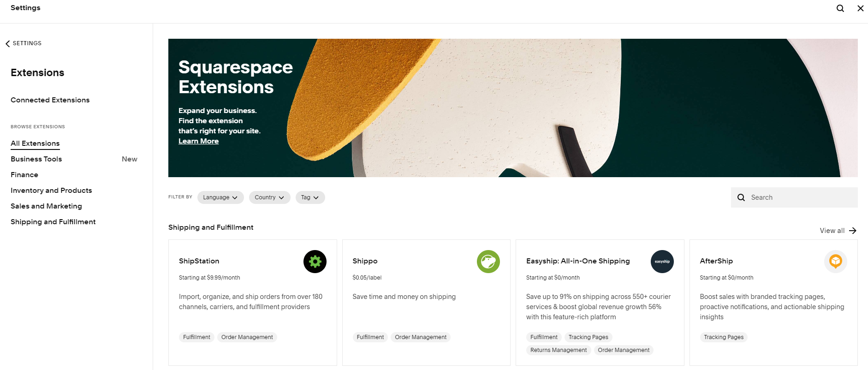The width and height of the screenshot is (868, 370).
Task: Click Easyship's Returns Management tag
Action: (x=559, y=350)
